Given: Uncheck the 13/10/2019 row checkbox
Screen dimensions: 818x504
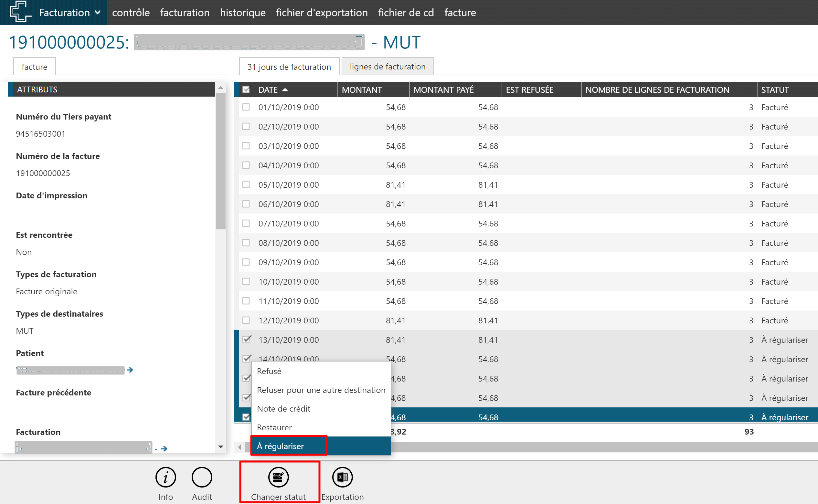Looking at the screenshot, I should [246, 339].
